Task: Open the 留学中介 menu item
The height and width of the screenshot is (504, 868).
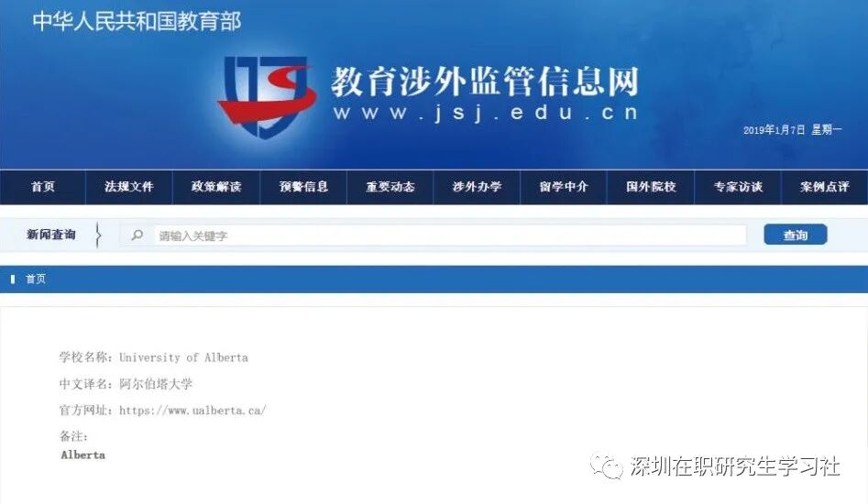Action: [564, 187]
